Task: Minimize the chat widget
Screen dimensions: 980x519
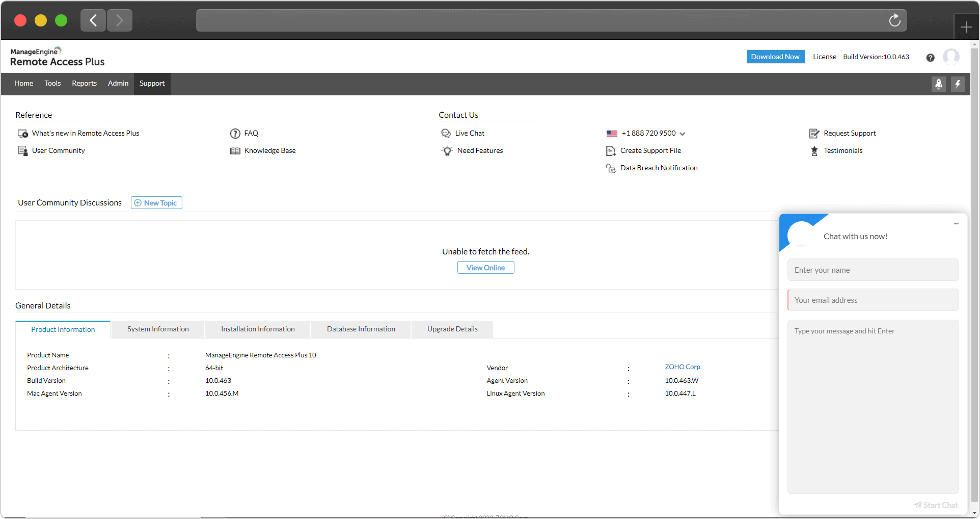Action: (956, 224)
